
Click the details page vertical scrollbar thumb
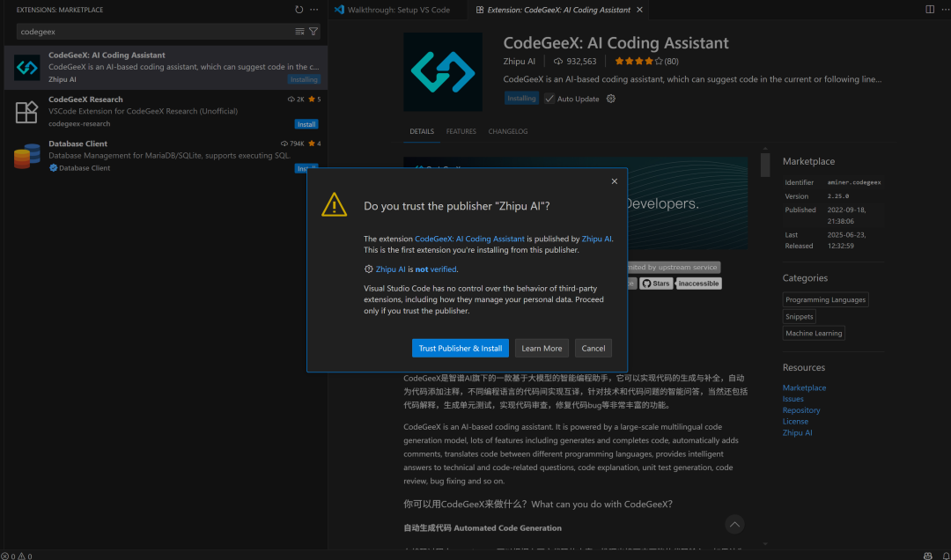pos(765,165)
